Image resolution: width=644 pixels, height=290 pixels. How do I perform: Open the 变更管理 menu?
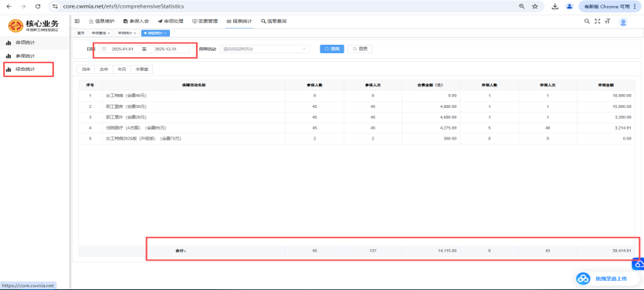(x=205, y=21)
